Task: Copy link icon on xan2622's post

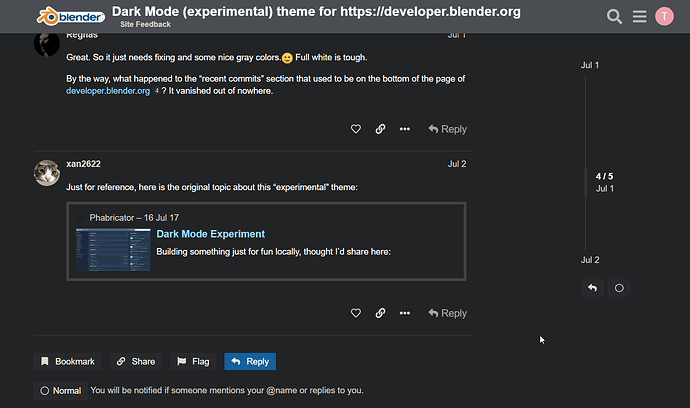Action: pos(380,313)
